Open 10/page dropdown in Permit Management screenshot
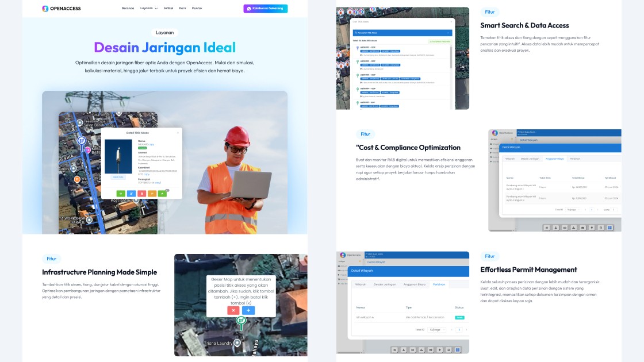This screenshot has height=362, width=644. coord(436,330)
